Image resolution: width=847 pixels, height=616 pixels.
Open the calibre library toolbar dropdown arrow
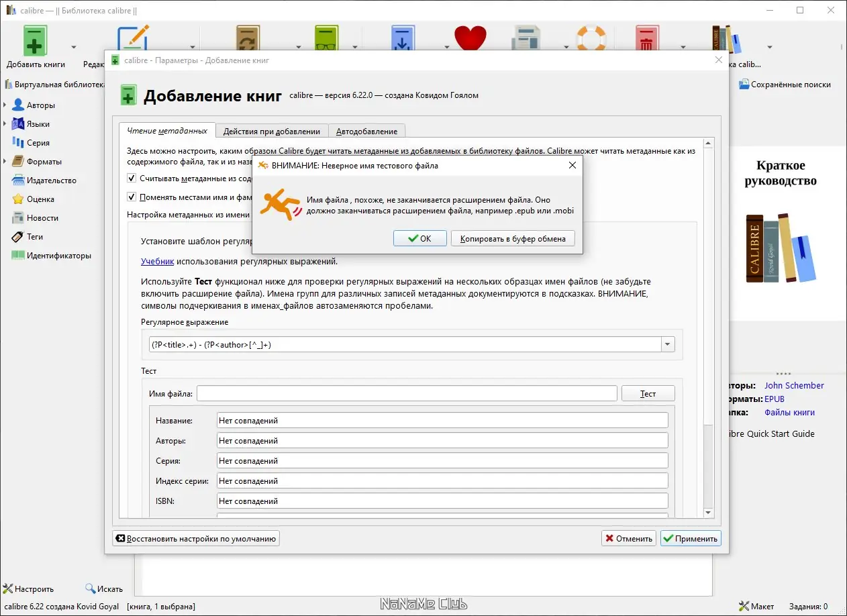pyautogui.click(x=769, y=47)
